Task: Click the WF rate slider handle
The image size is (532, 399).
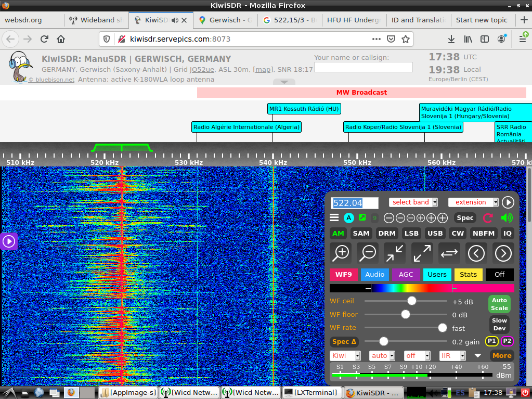Action: pos(443,328)
